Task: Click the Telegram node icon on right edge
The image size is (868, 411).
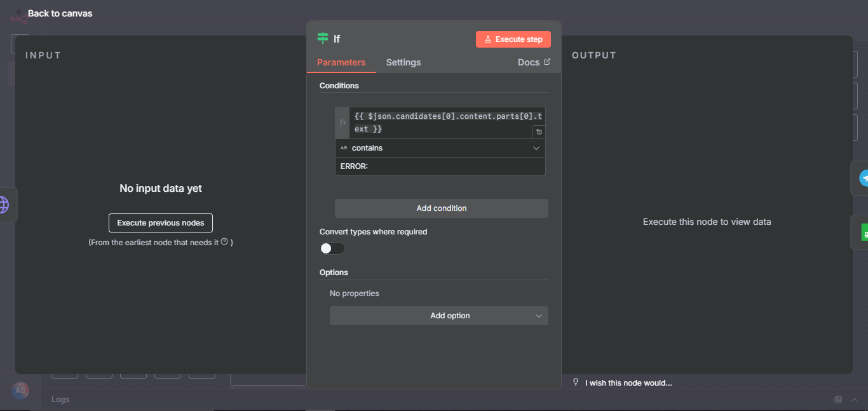Action: click(864, 179)
